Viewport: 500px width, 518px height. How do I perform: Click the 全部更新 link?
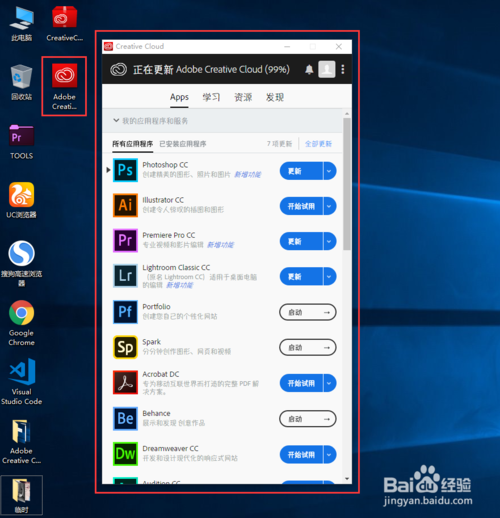tap(318, 144)
